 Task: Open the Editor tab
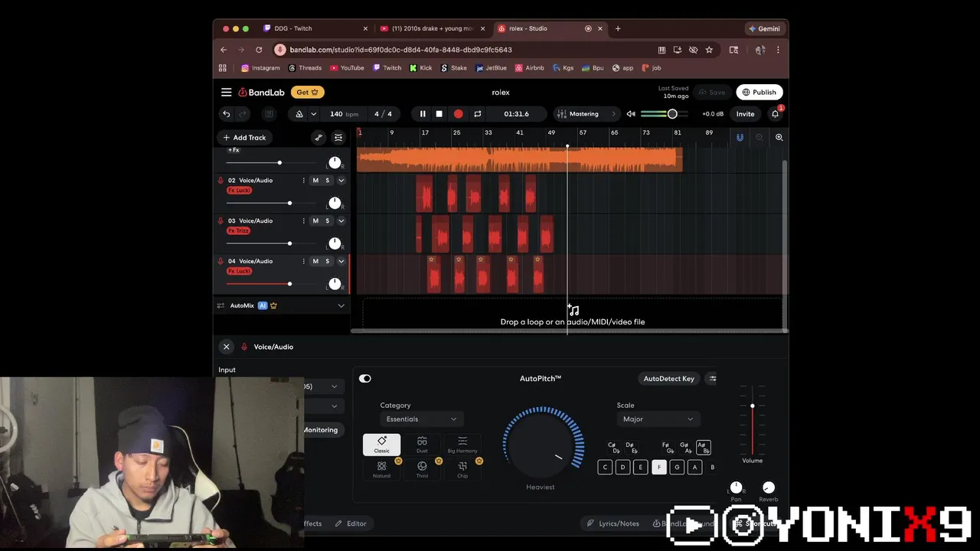point(351,524)
